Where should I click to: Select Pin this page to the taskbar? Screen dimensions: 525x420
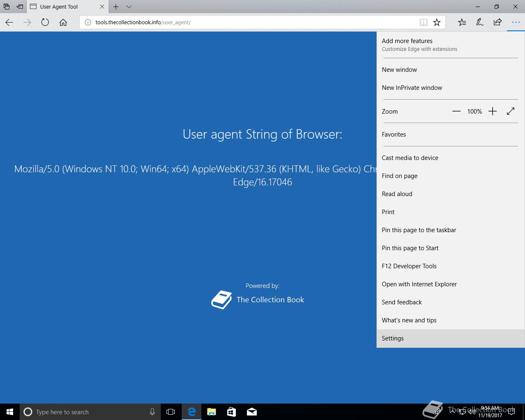(x=450, y=230)
